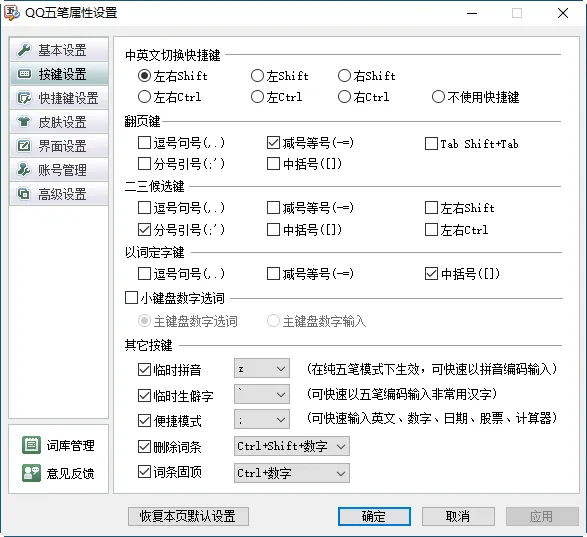Select 左右Shift radio option
Viewport: 587px width, 537px height.
tap(145, 76)
